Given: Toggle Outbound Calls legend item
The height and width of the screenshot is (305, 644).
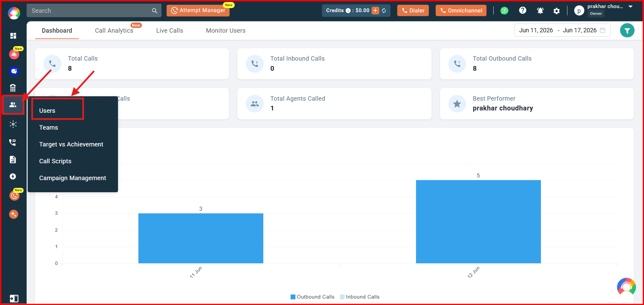Looking at the screenshot, I should coord(312,297).
